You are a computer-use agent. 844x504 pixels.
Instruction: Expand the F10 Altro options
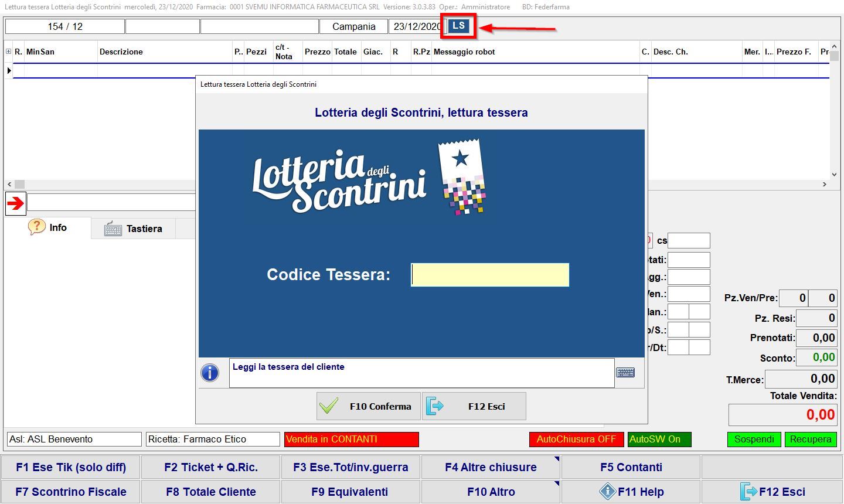coord(491,492)
